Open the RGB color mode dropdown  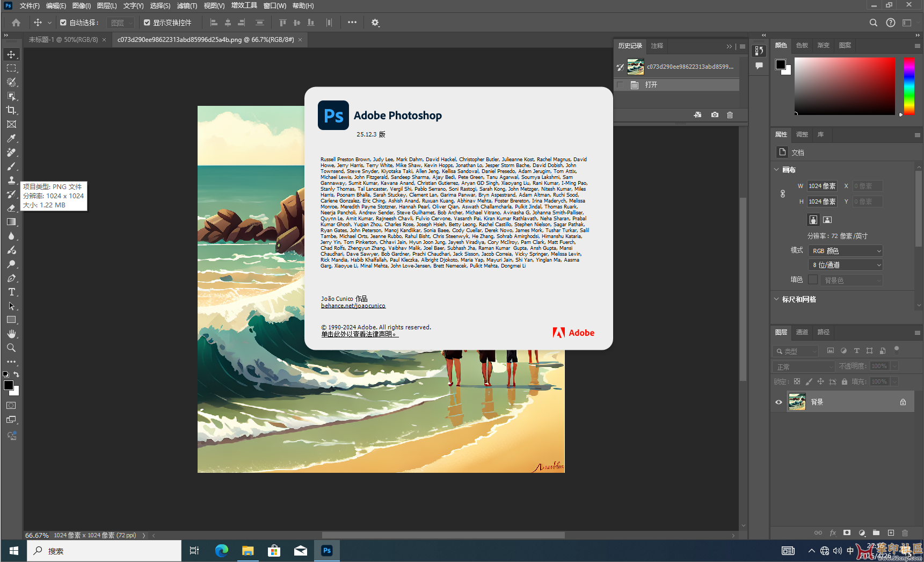click(x=846, y=251)
